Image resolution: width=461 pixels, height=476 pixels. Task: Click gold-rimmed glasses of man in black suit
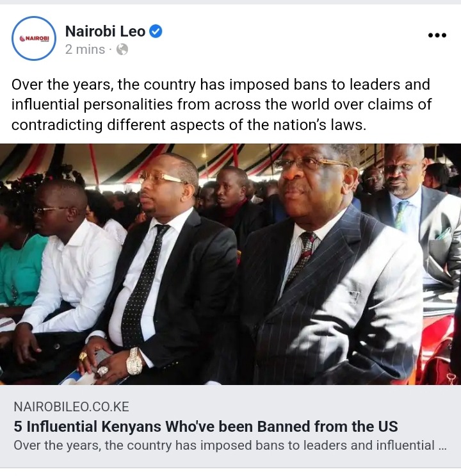(x=163, y=177)
